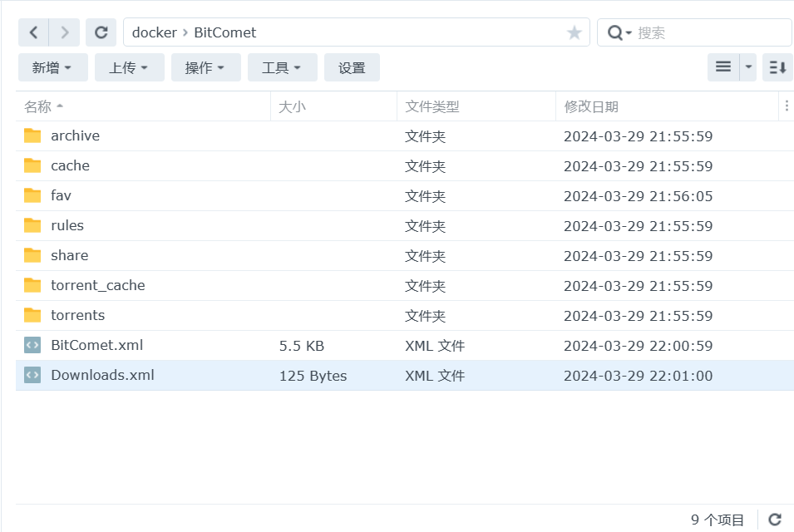Click the date 2024-03-29 22:01:00

638,376
